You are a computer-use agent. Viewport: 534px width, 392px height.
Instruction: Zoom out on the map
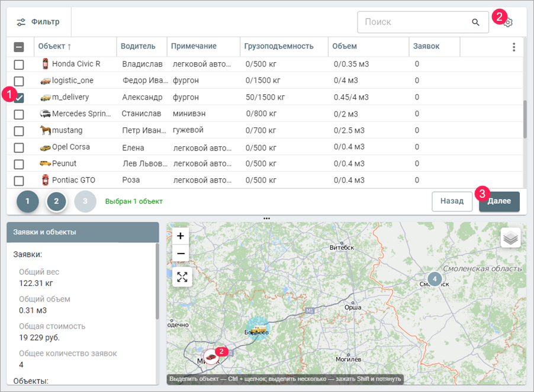(181, 253)
